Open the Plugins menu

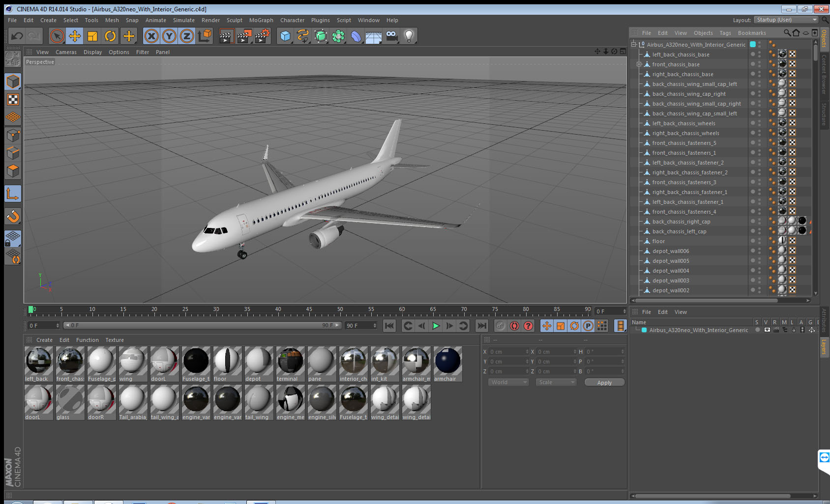click(x=321, y=20)
